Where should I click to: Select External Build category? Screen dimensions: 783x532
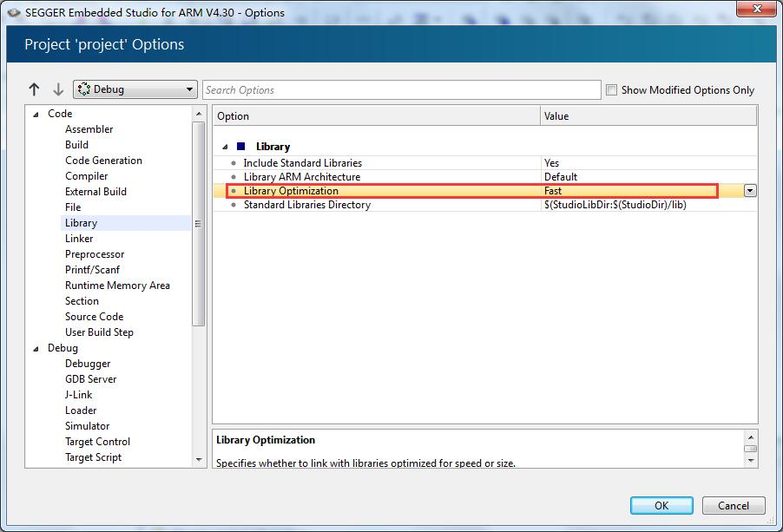click(x=95, y=192)
